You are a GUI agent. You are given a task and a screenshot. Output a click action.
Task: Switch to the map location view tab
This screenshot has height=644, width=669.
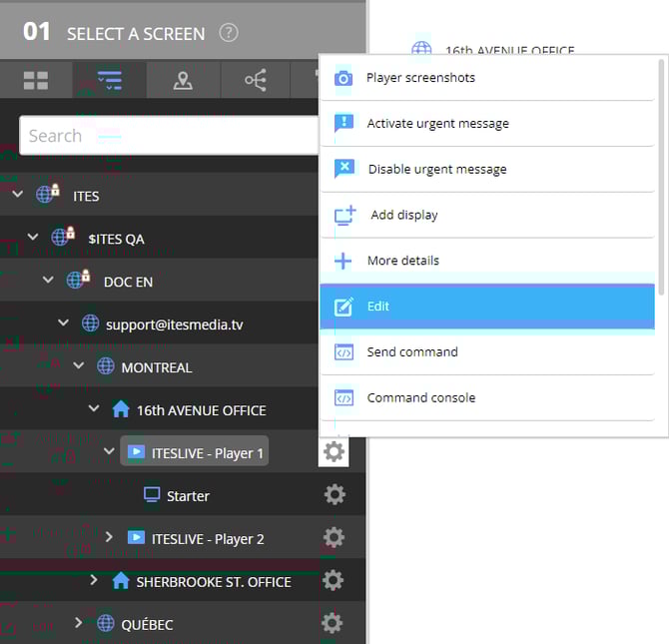tap(183, 81)
